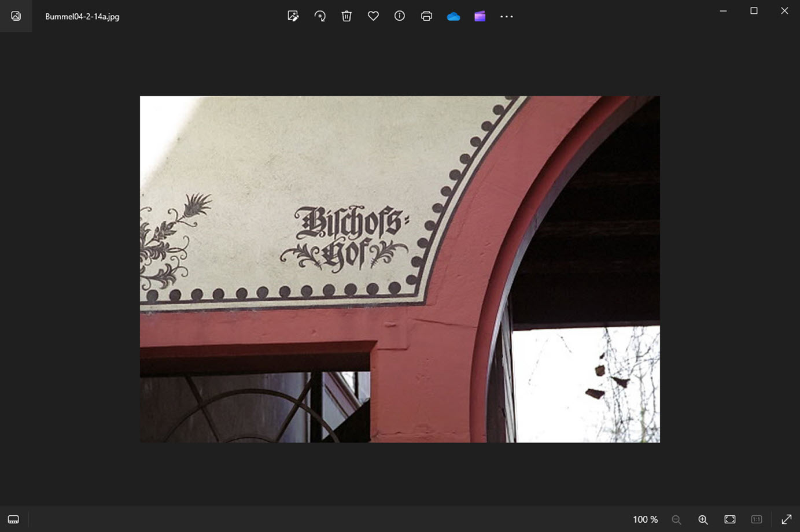
Task: Show file info panel
Action: click(x=400, y=16)
